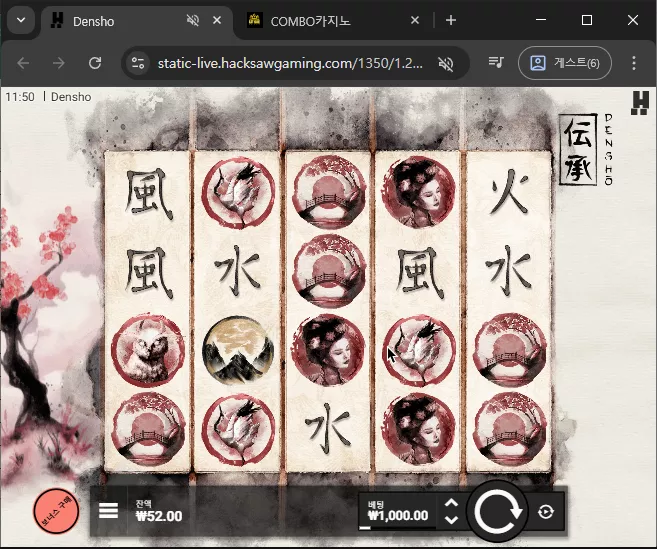Click the water kanji at bottom of reel three
The height and width of the screenshot is (549, 657).
tap(328, 430)
